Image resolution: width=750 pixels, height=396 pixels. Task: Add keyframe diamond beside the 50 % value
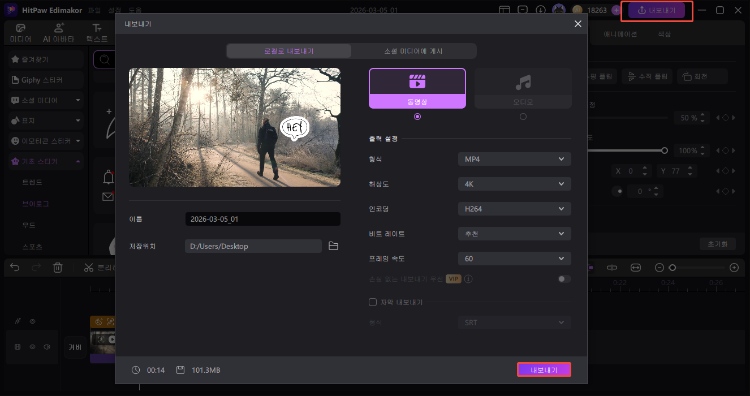725,118
